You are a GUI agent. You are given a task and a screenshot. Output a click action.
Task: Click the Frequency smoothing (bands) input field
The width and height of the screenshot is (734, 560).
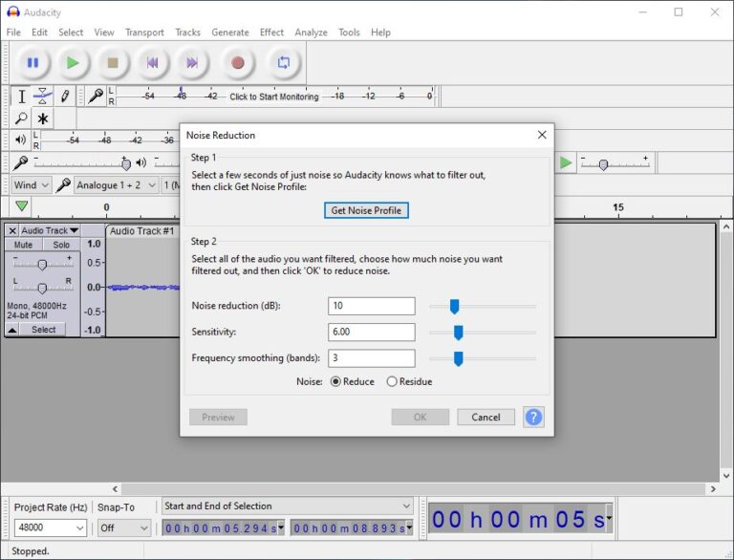click(x=371, y=358)
